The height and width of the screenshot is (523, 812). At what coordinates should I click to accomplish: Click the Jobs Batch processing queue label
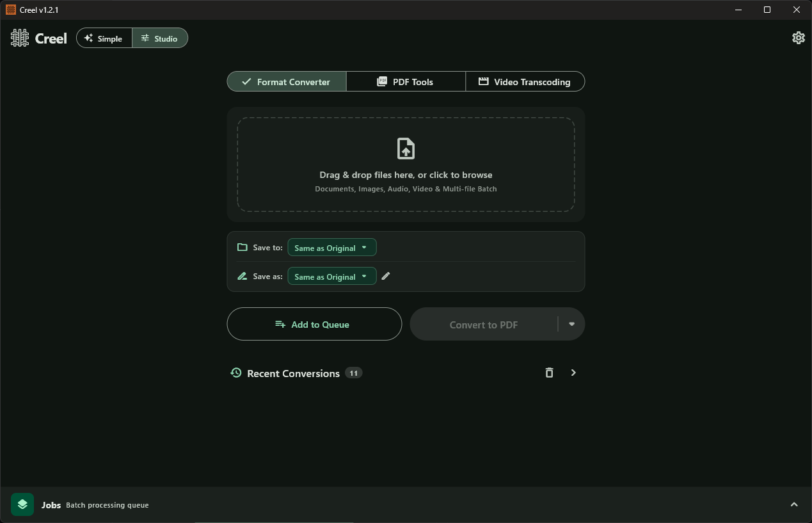pos(95,505)
